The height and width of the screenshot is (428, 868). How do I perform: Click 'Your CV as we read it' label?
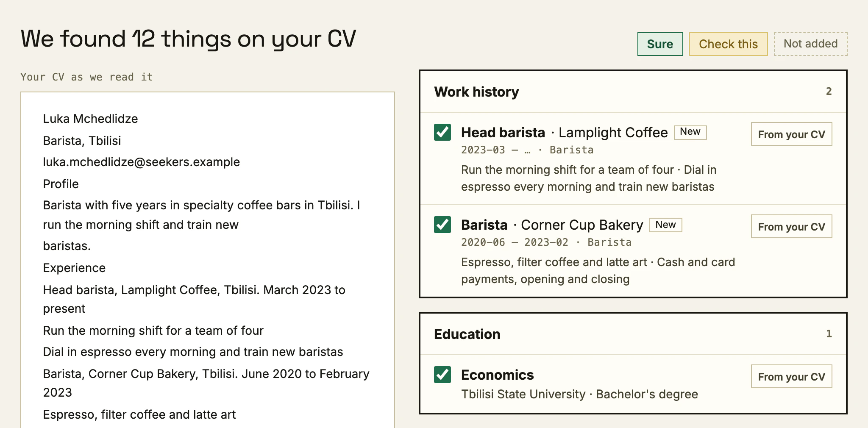(x=86, y=77)
